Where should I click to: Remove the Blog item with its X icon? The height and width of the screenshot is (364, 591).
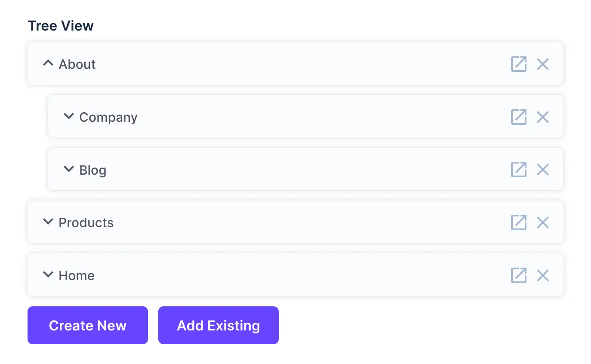coord(542,170)
